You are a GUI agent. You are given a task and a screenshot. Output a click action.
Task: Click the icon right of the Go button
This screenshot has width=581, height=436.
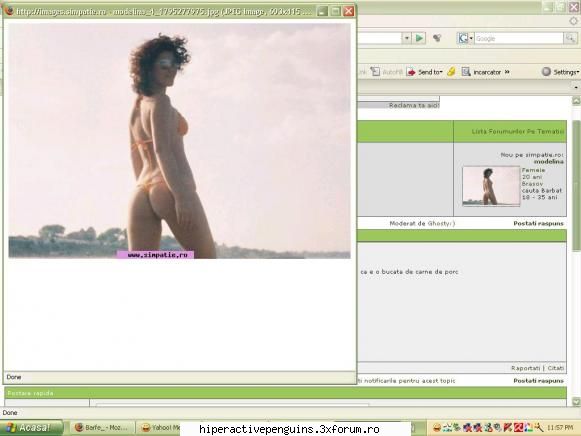tap(437, 38)
